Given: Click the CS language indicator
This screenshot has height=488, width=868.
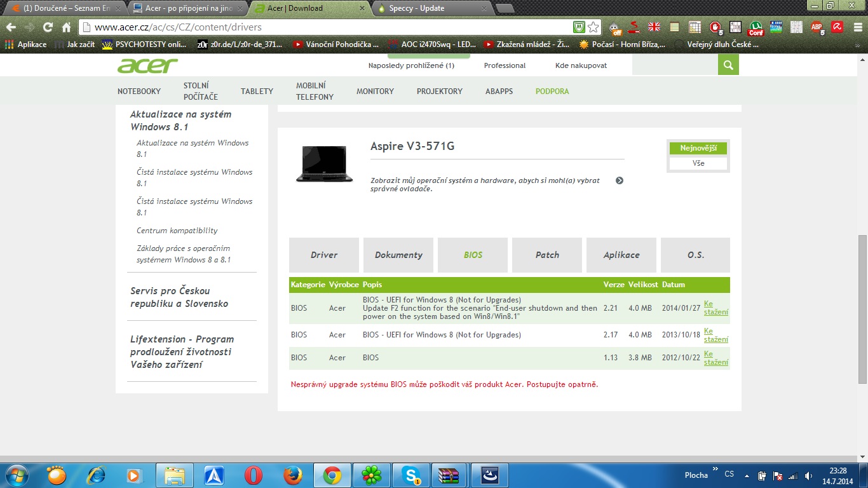Looking at the screenshot, I should click(729, 475).
